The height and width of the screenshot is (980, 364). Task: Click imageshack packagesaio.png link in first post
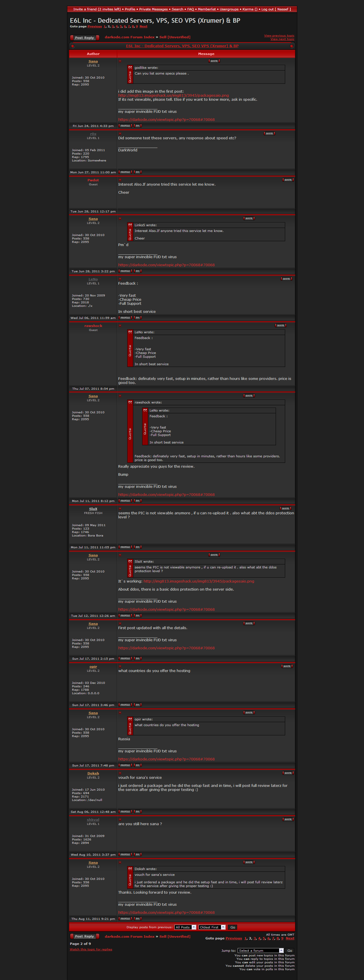click(174, 96)
